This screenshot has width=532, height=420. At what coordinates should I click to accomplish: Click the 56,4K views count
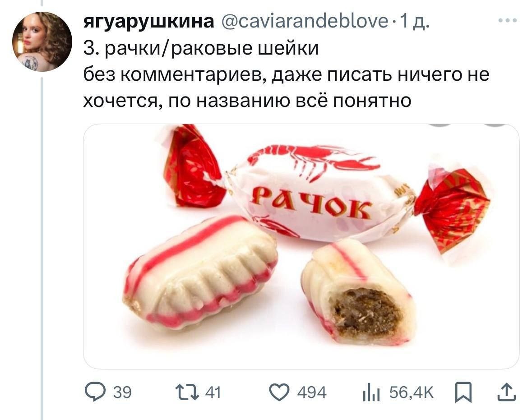click(x=412, y=392)
